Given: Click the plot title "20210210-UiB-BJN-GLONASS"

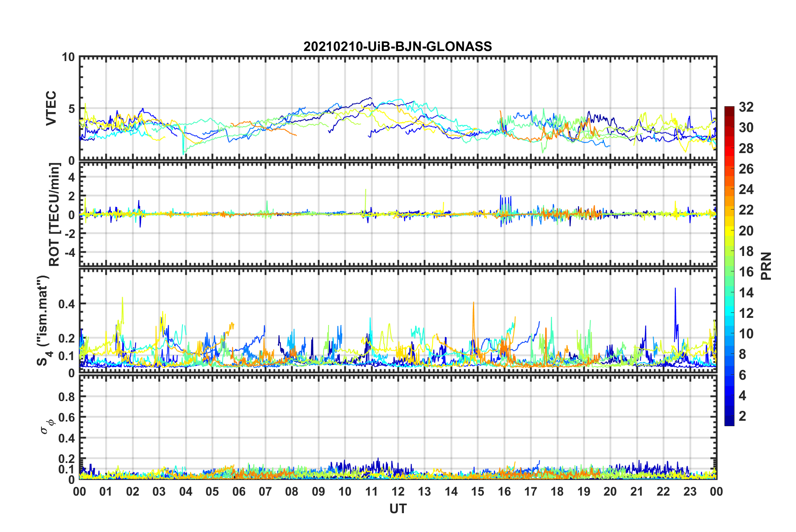Looking at the screenshot, I should pyautogui.click(x=398, y=46).
